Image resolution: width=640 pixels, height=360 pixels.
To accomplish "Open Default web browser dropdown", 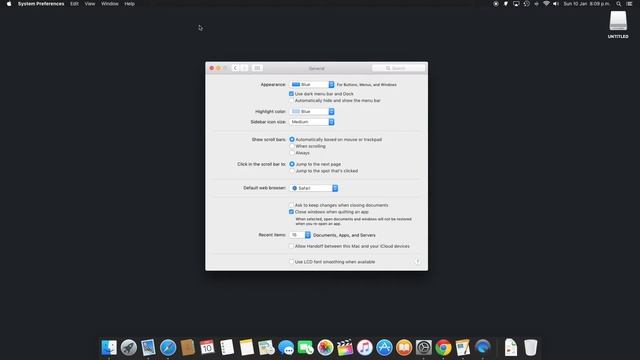I will 314,188.
